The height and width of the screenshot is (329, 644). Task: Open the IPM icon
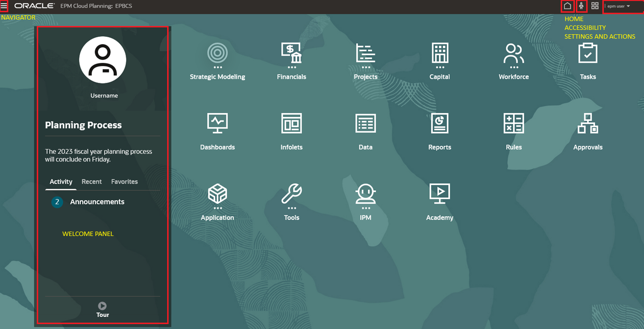(x=366, y=194)
